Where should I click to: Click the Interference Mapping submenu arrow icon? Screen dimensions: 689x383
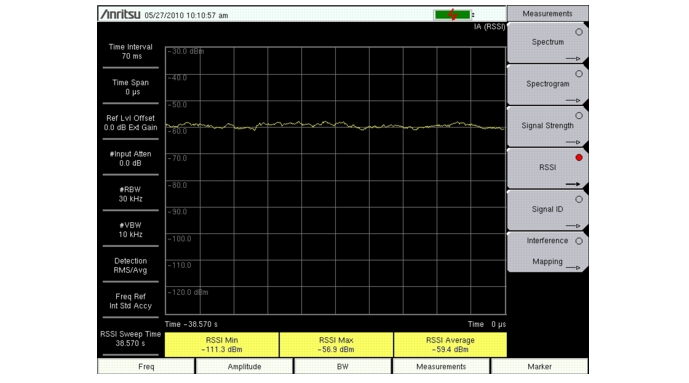(573, 267)
